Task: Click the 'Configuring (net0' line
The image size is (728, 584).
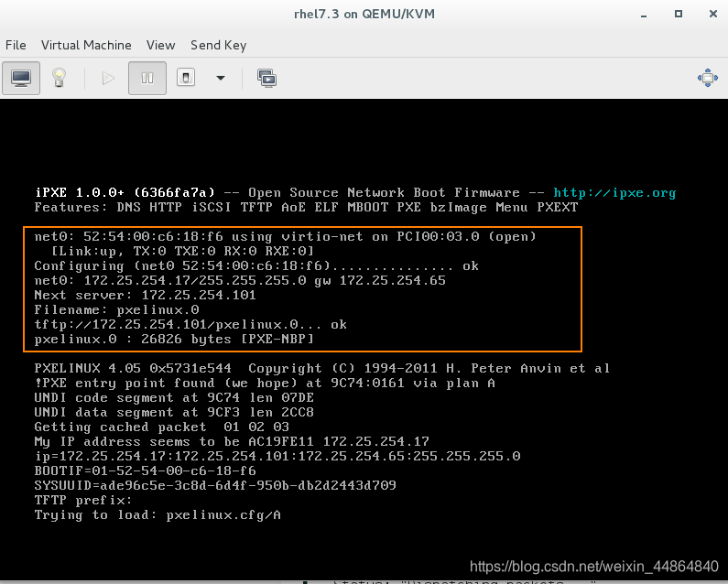Action: click(256, 266)
